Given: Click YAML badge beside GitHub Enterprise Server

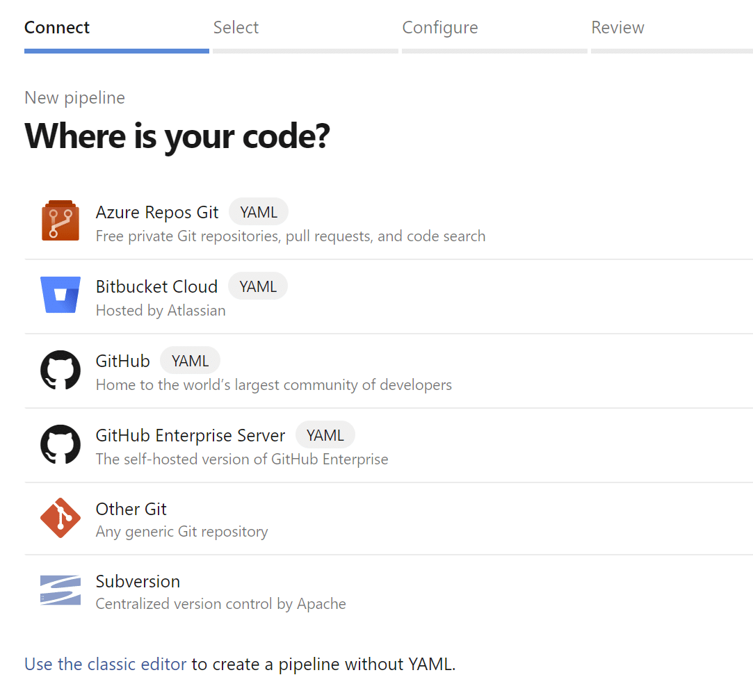Looking at the screenshot, I should [x=325, y=435].
